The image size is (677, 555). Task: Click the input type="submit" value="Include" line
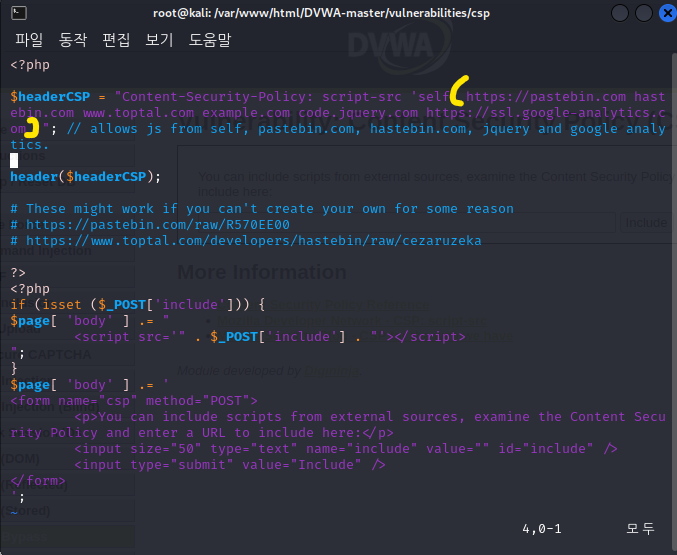[x=230, y=464]
